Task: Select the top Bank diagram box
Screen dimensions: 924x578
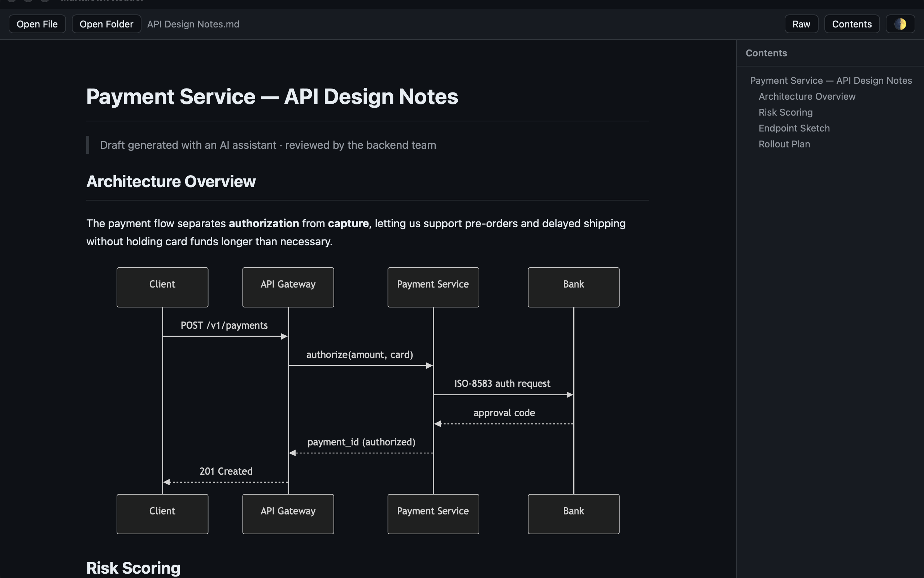Action: [x=574, y=287]
